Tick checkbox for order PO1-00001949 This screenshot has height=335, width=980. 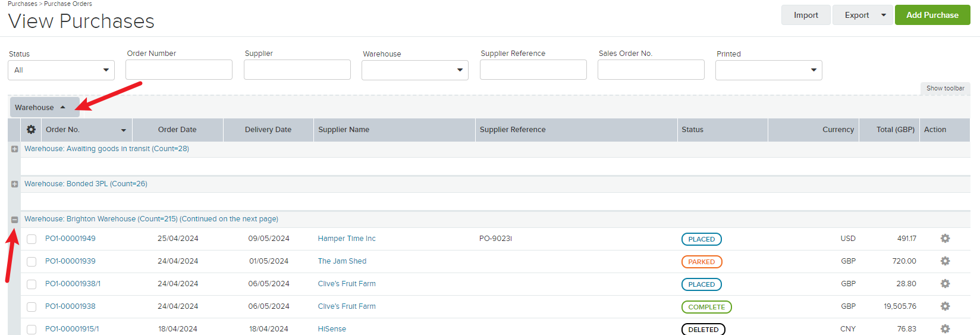(x=32, y=239)
